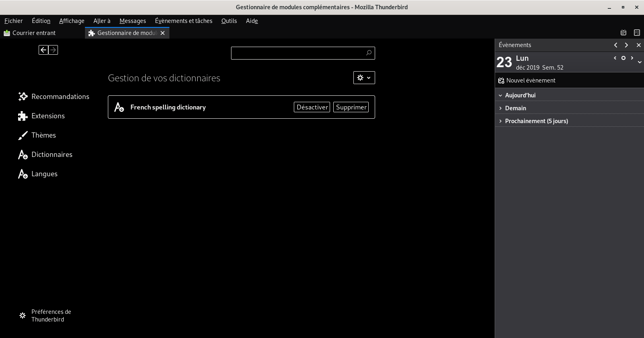Switch to the Courrier entrant tab

coord(42,33)
